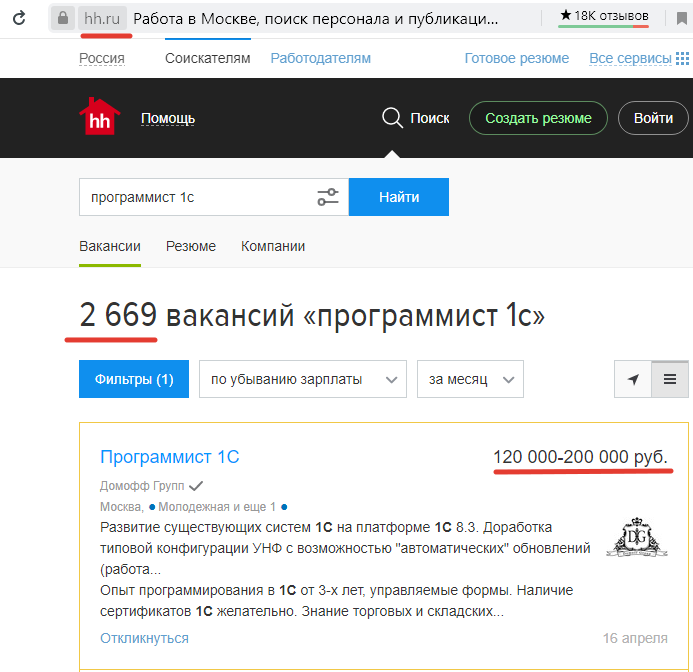Click the padlock security icon
The image size is (693, 672).
(63, 18)
